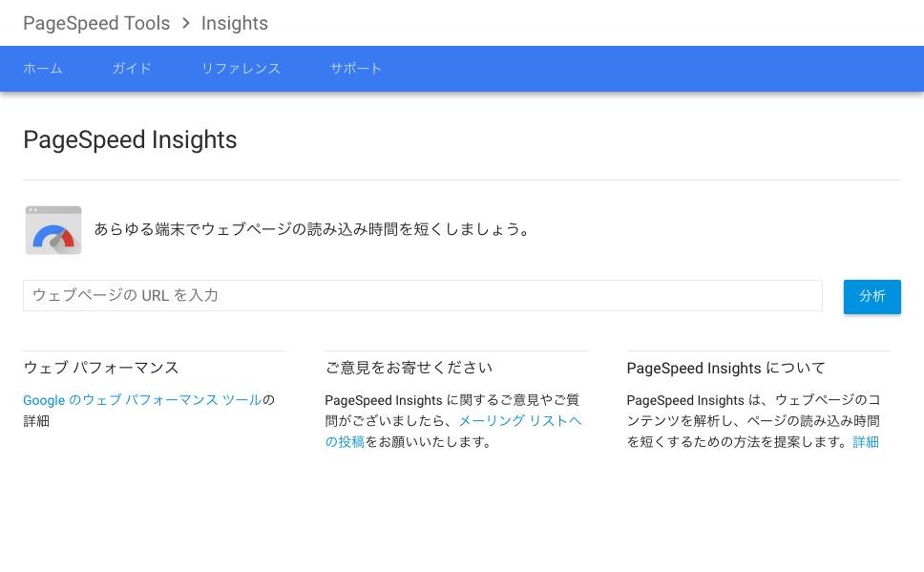Click the ご意見をお寄せください section heading

click(x=409, y=368)
